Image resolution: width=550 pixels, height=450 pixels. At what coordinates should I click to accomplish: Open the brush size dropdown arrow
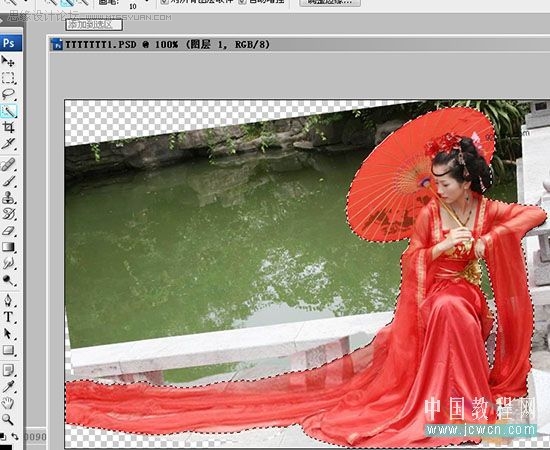coord(147,2)
